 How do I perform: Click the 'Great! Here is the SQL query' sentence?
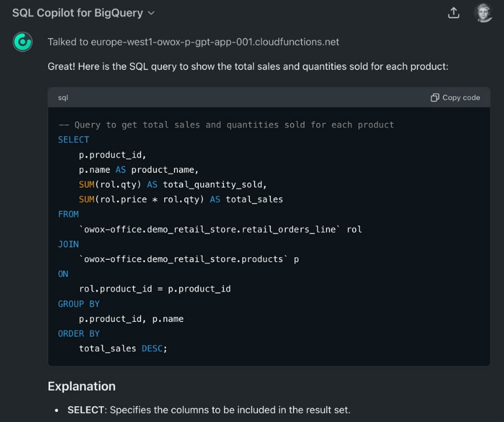pyautogui.click(x=248, y=66)
